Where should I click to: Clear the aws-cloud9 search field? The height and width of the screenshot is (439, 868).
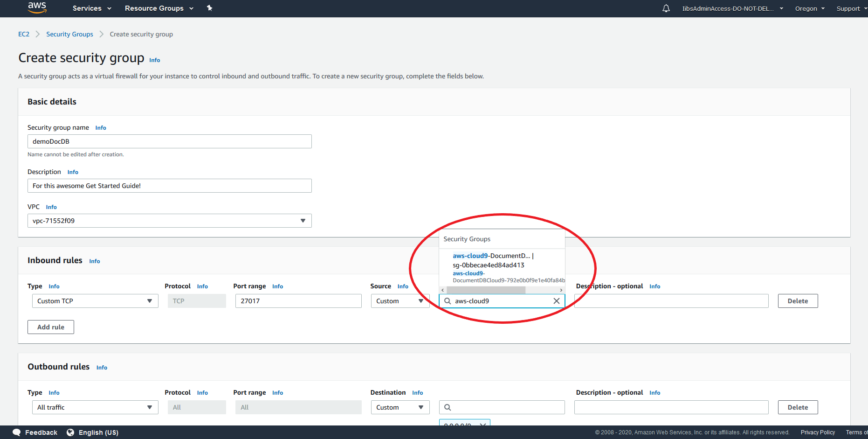557,301
